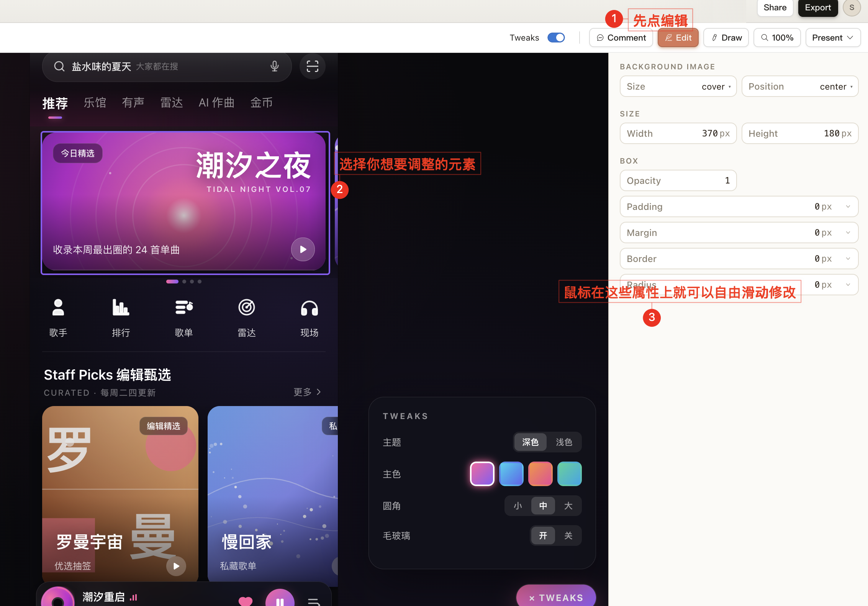The width and height of the screenshot is (868, 606).
Task: Select the 排行 charts icon
Action: pos(120,308)
